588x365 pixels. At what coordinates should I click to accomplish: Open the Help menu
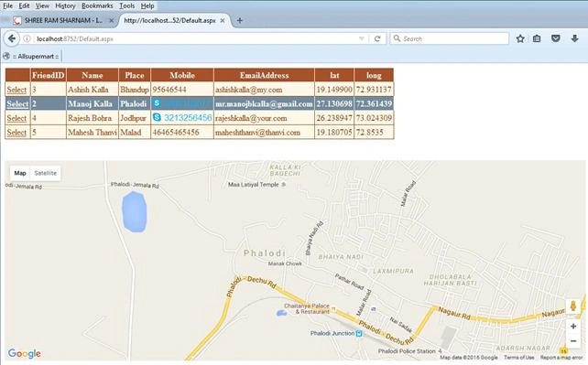(147, 5)
